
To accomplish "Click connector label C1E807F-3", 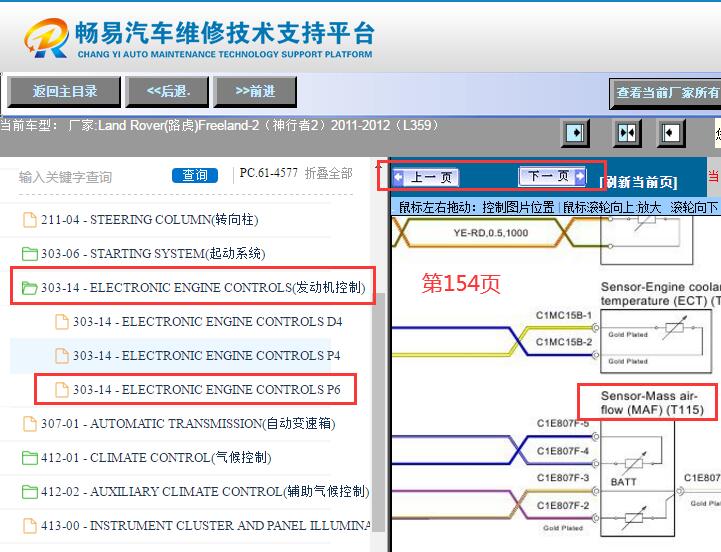I will tap(563, 477).
